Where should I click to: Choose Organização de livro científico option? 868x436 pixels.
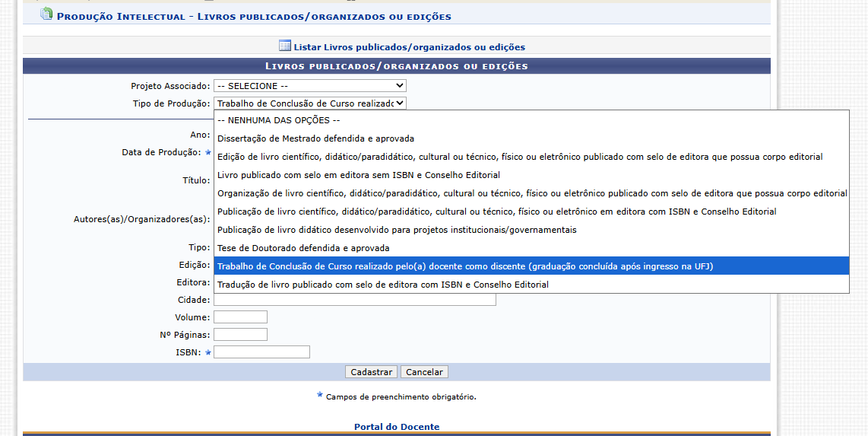[x=531, y=193]
